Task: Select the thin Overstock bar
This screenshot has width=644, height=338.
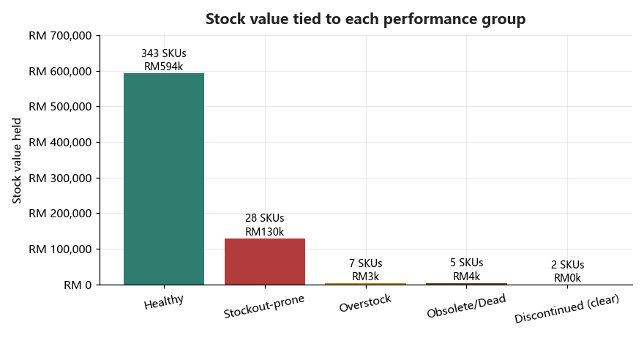Action: [x=365, y=284]
